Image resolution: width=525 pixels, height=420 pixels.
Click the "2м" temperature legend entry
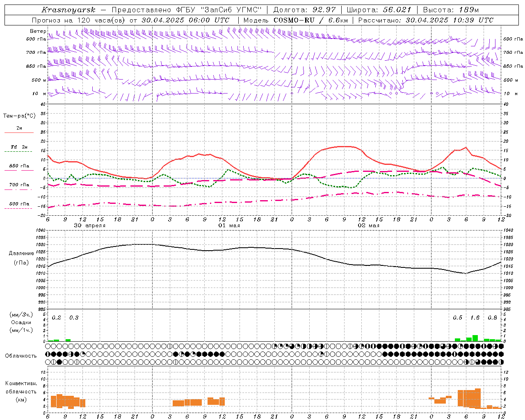[x=19, y=128]
